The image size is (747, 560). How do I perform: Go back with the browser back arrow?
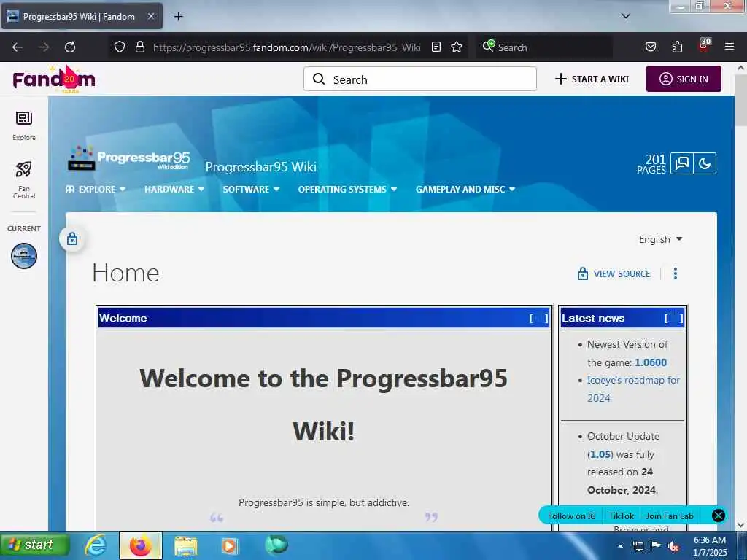(18, 47)
